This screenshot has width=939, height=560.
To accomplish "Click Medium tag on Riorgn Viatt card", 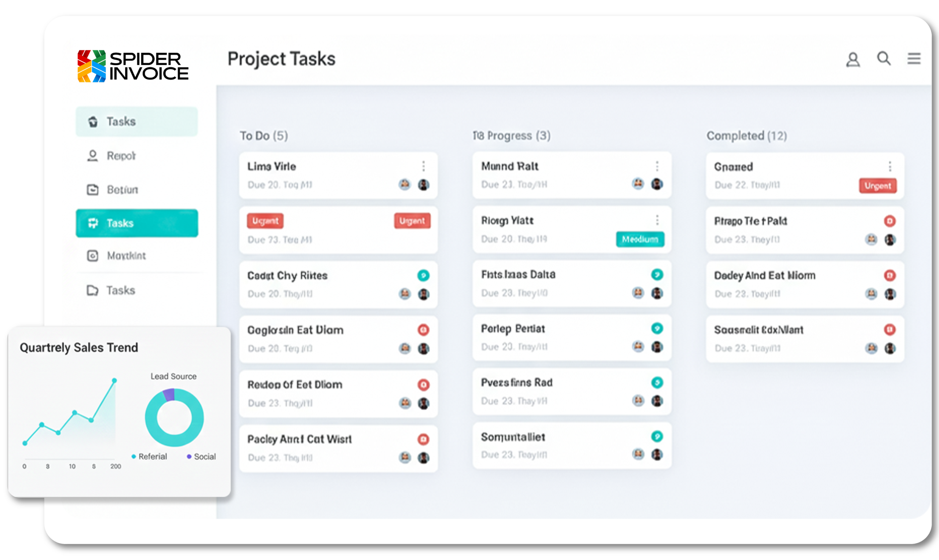I will (640, 239).
